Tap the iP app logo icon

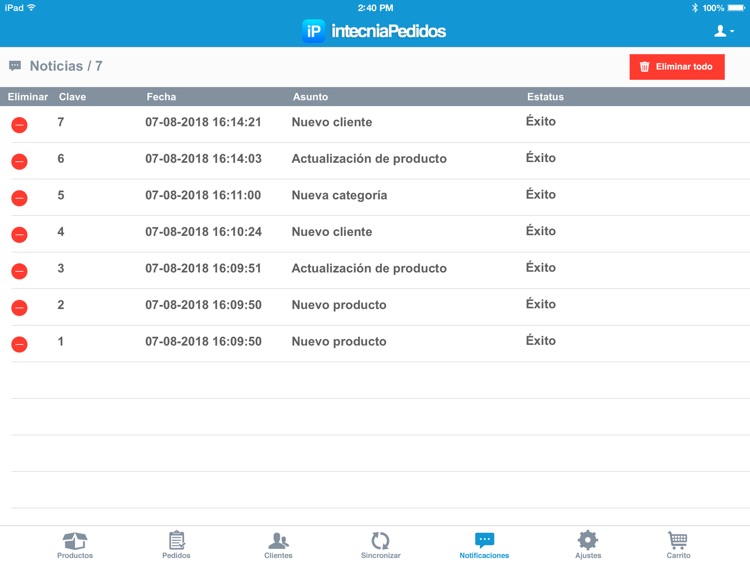[313, 31]
